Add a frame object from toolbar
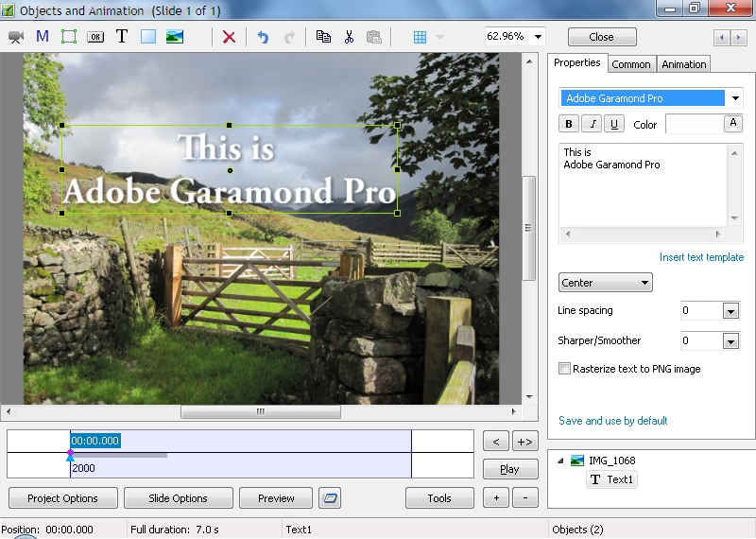Image resolution: width=756 pixels, height=539 pixels. 68,37
